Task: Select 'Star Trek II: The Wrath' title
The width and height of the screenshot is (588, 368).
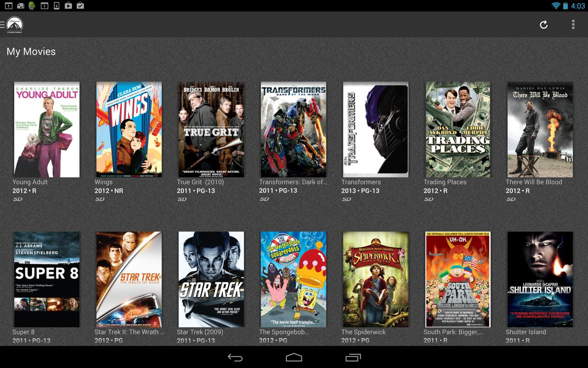Action: (130, 332)
